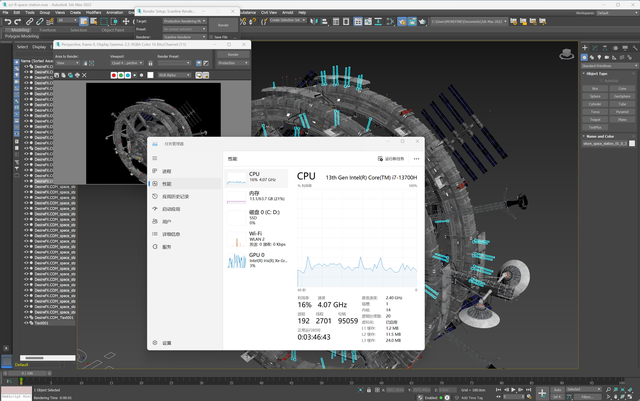Screen dimensions: 640x401
Task: Select Lights category in Create panel
Action: [599, 57]
